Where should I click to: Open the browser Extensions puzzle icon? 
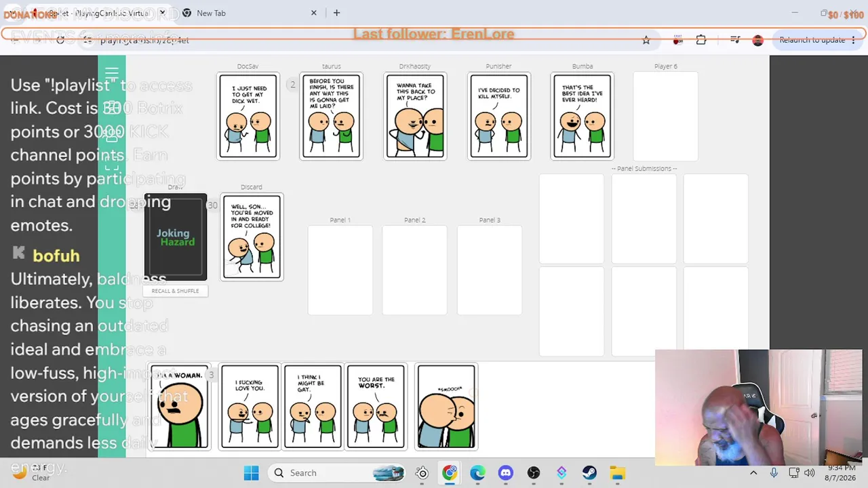click(x=701, y=40)
